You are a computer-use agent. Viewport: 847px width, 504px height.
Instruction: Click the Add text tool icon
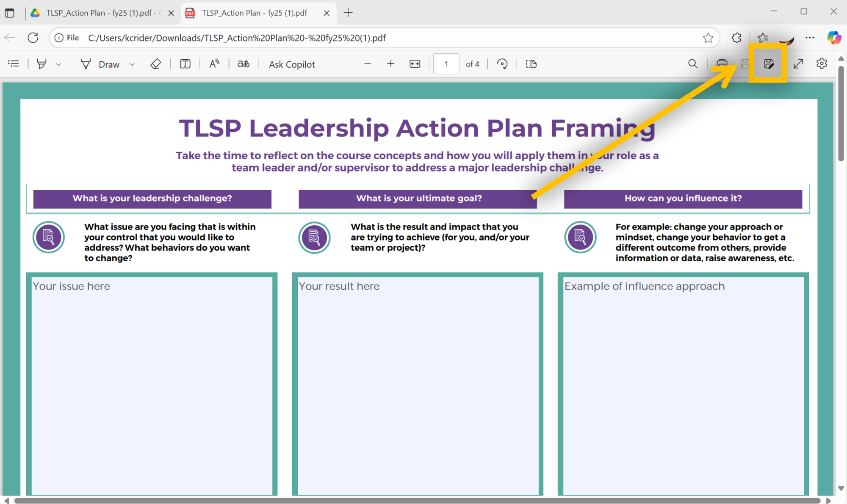coord(185,64)
